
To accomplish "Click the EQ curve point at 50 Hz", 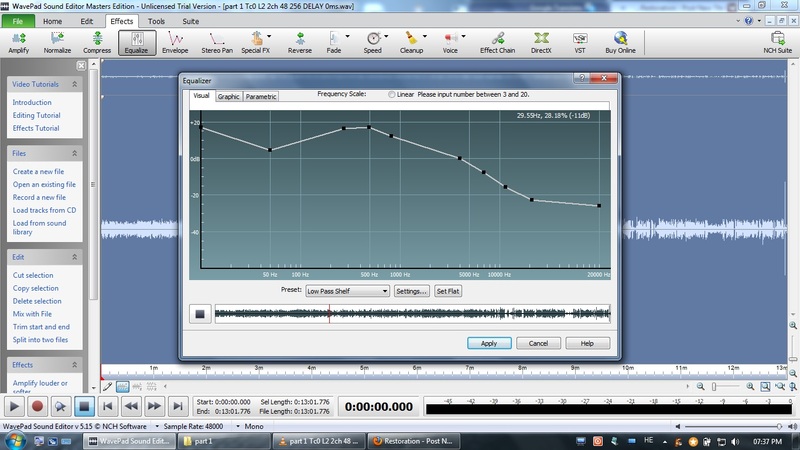I will (270, 150).
